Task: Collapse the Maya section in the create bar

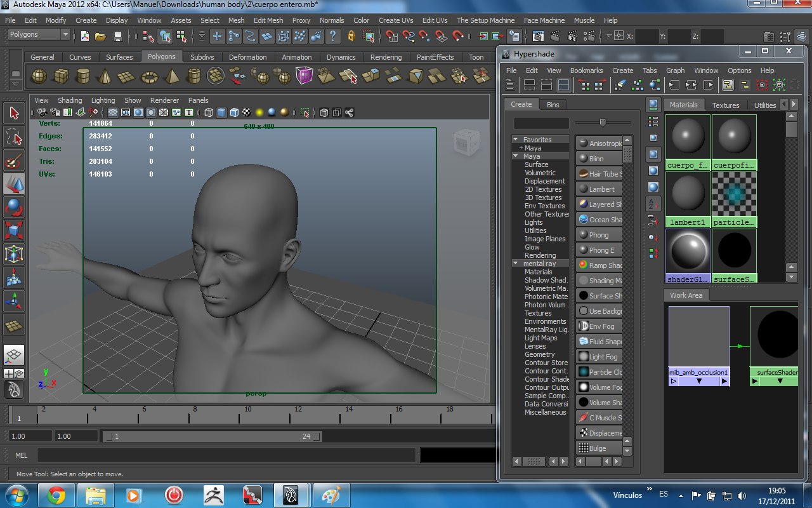Action: click(x=515, y=156)
